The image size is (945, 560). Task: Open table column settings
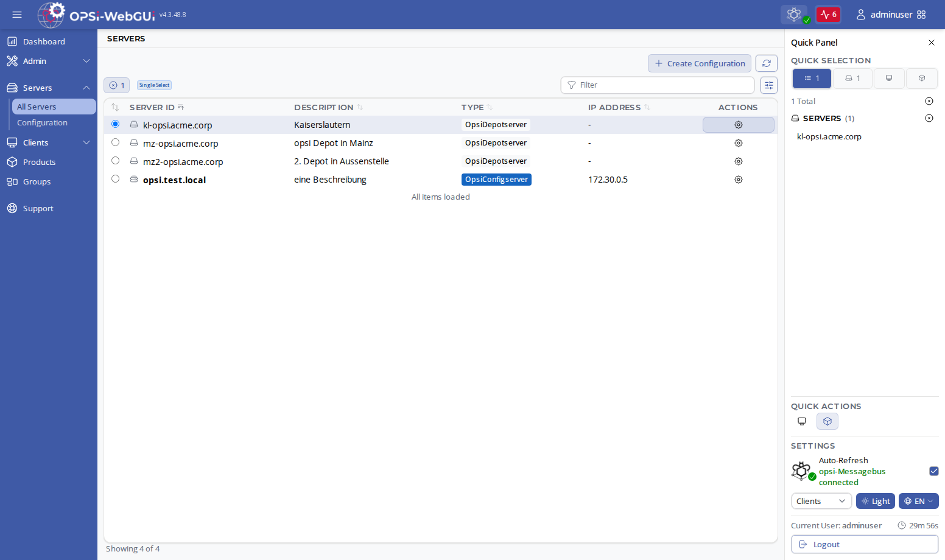pos(769,85)
